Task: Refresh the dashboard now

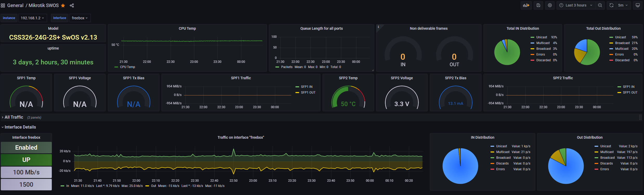Action: 611,5
